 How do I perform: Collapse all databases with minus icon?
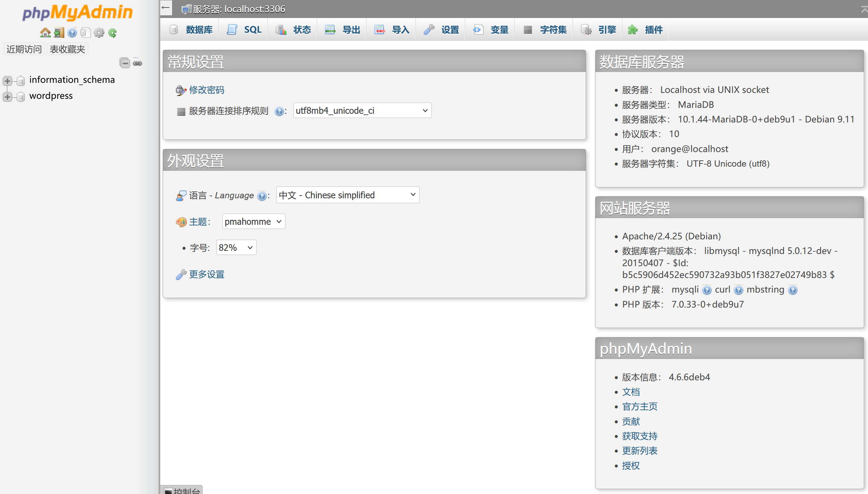[x=125, y=63]
